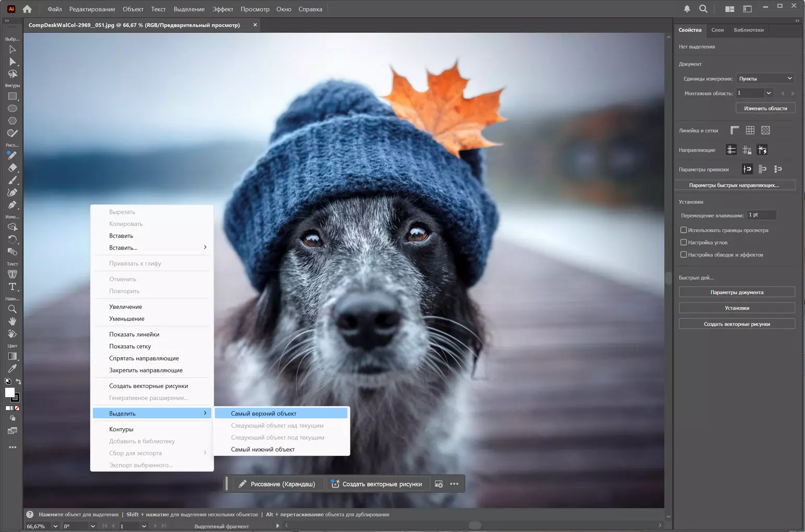This screenshot has height=532, width=805.
Task: Check 'Настройка обводок и эффектов' option
Action: click(683, 255)
